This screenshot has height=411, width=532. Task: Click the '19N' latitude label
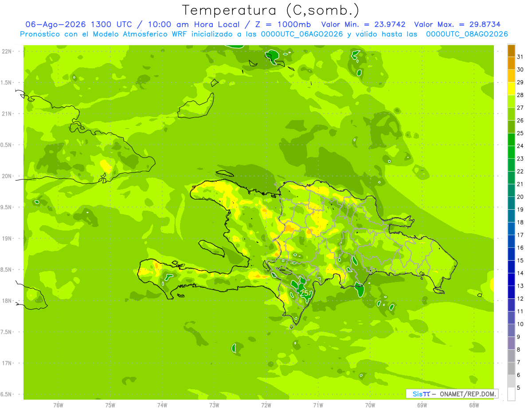click(x=8, y=239)
